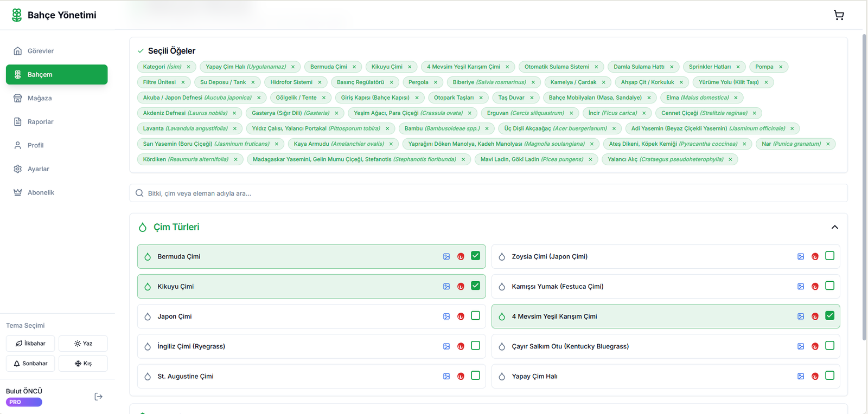Select the İlkbahar theme button
868x414 pixels.
(x=30, y=344)
